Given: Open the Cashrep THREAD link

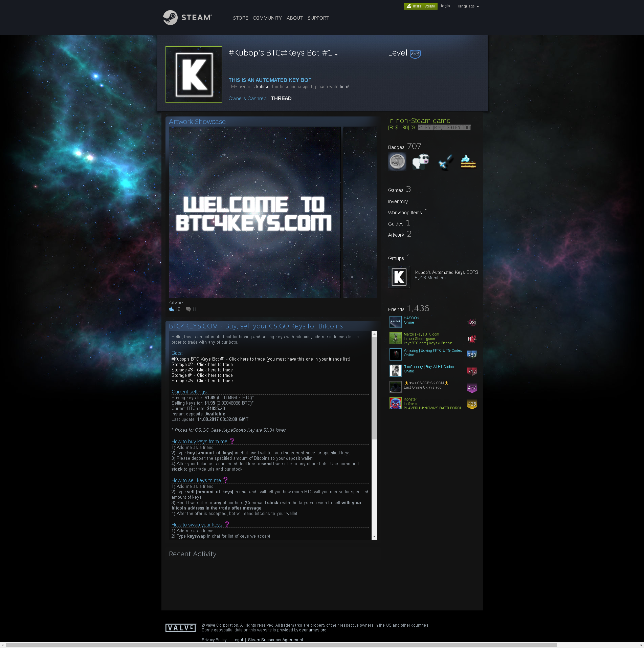Looking at the screenshot, I should click(x=281, y=99).
